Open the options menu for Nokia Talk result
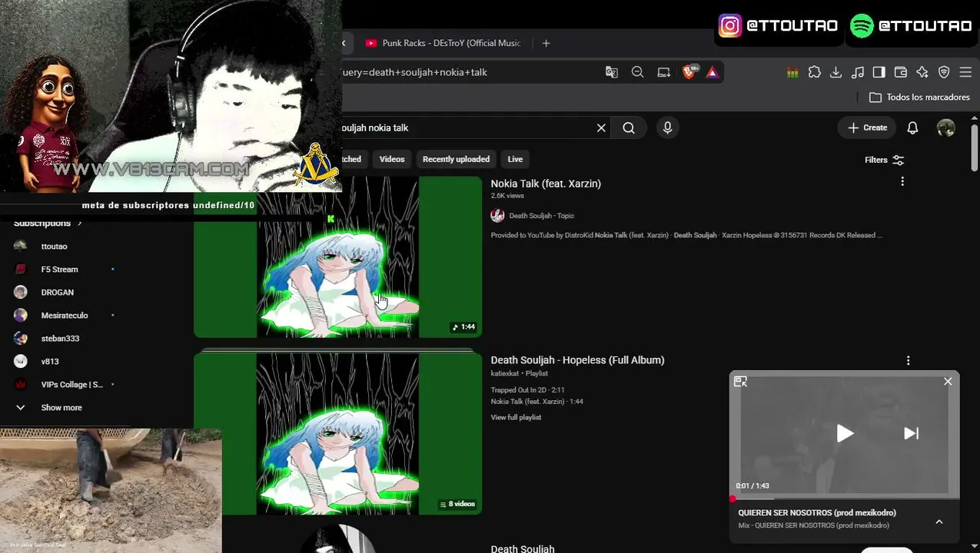Screen dimensions: 980x553 coord(902,182)
